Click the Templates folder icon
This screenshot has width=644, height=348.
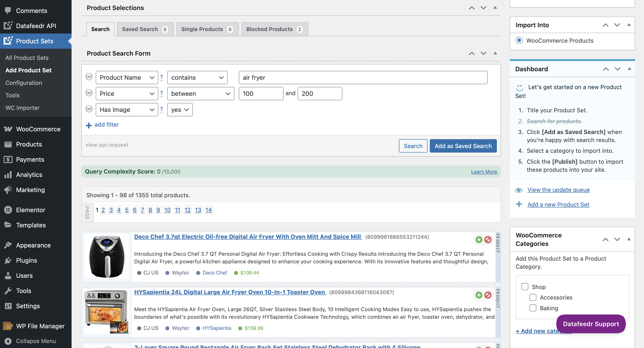tap(8, 225)
